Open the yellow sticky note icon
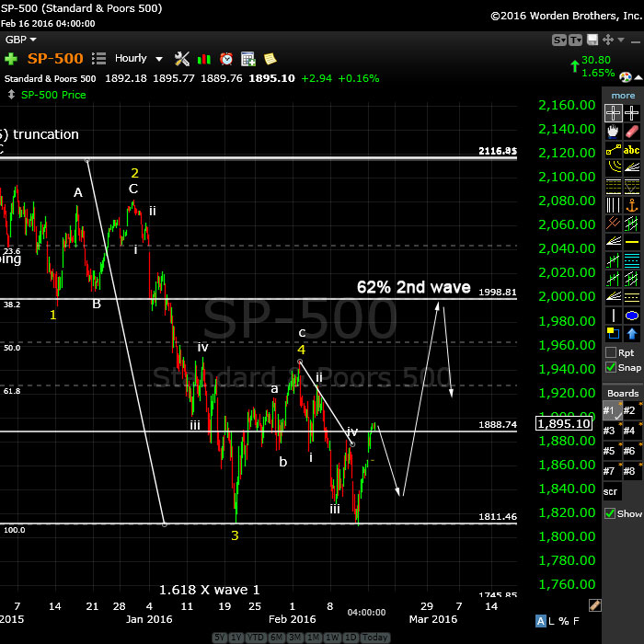This screenshot has height=644, width=644. point(270,59)
